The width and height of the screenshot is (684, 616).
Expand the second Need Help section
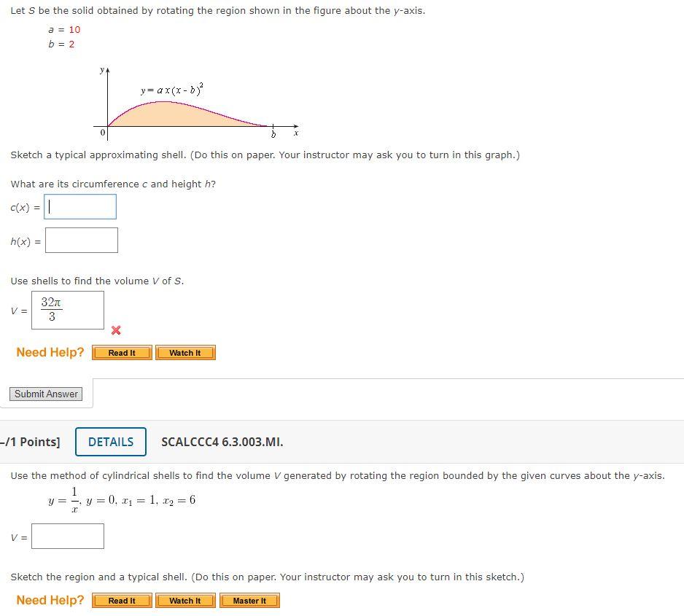(x=50, y=600)
